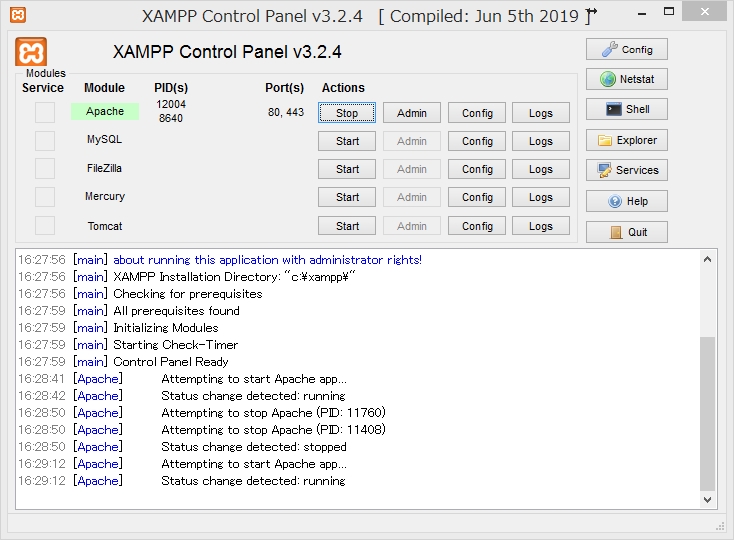
Task: Open the Tomcat Logs menu
Action: (x=541, y=226)
